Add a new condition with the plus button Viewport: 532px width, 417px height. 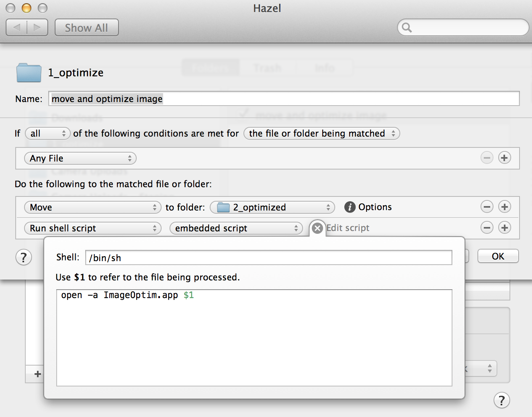pyautogui.click(x=505, y=158)
